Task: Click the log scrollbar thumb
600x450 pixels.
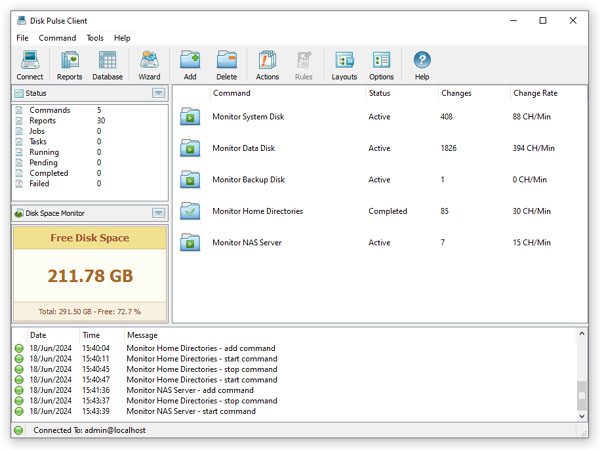Action: 582,396
